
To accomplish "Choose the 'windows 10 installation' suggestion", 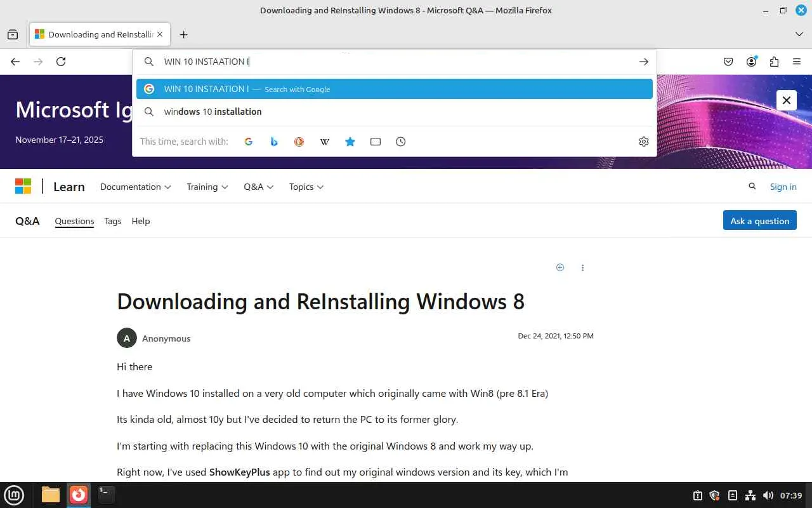I will 395,112.
